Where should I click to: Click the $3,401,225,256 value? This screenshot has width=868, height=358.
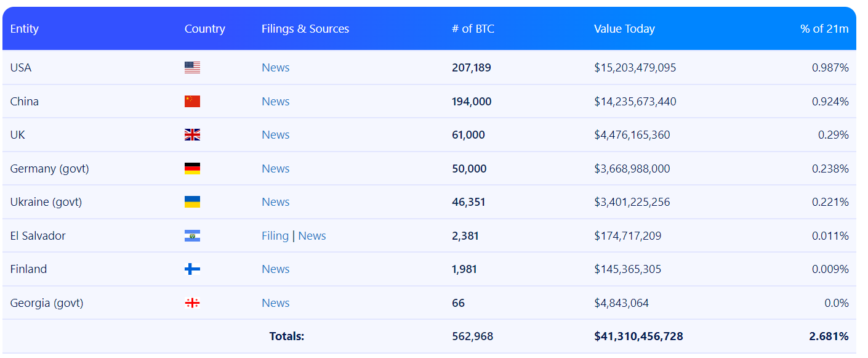tap(632, 202)
